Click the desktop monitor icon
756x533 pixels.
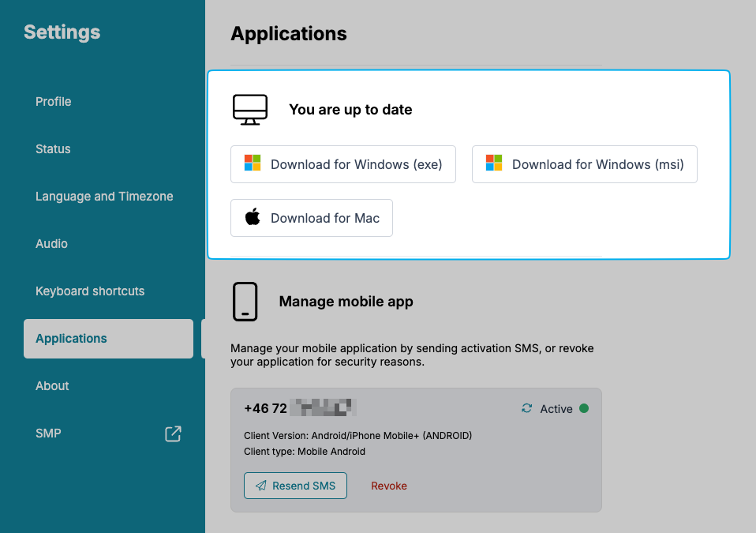250,110
